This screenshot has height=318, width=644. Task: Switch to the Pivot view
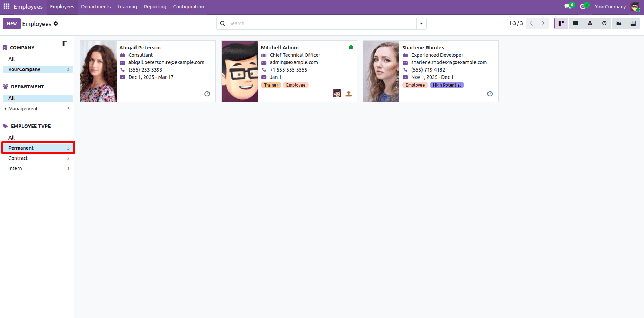point(633,23)
